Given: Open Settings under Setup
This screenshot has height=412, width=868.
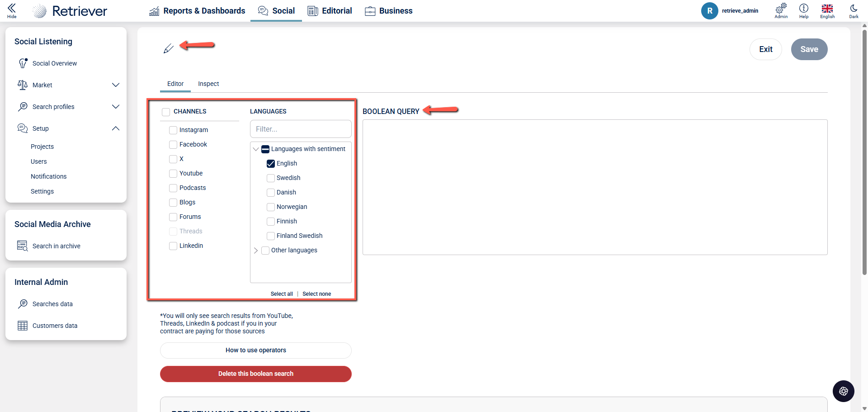Looking at the screenshot, I should 42,191.
